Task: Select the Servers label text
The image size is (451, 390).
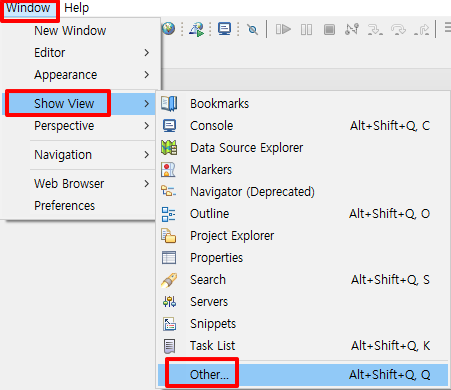Action: pos(209,302)
